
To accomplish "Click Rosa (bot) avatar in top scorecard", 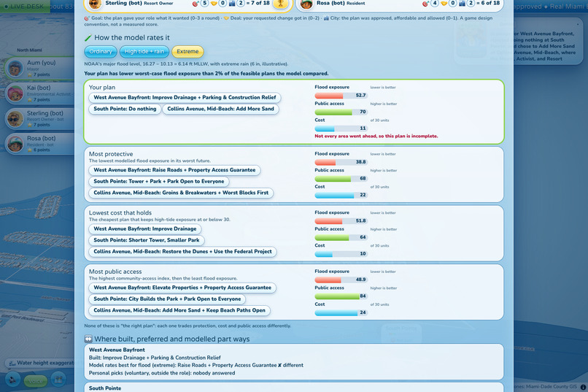I will [306, 4].
